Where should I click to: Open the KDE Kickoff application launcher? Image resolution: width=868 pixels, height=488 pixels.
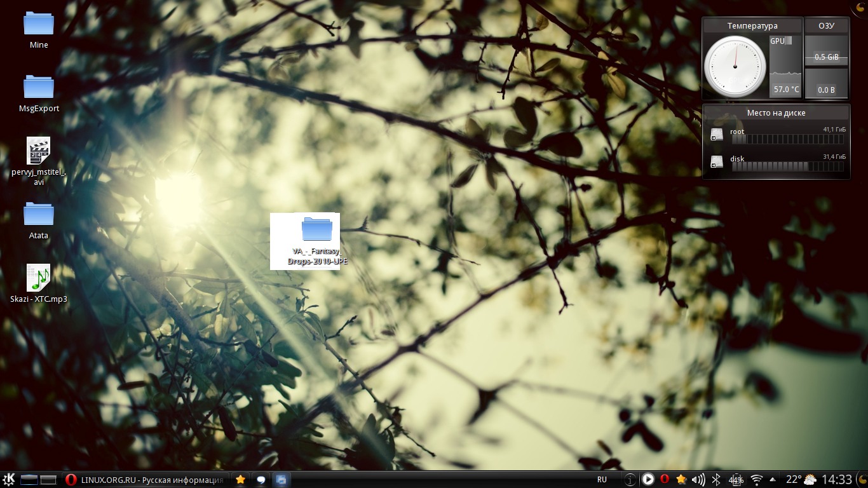click(x=9, y=479)
